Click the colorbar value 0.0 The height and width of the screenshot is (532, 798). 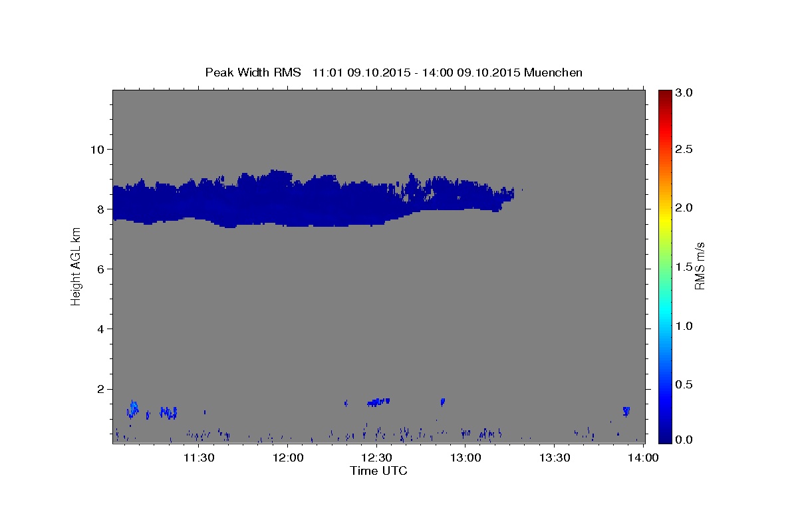coord(686,440)
